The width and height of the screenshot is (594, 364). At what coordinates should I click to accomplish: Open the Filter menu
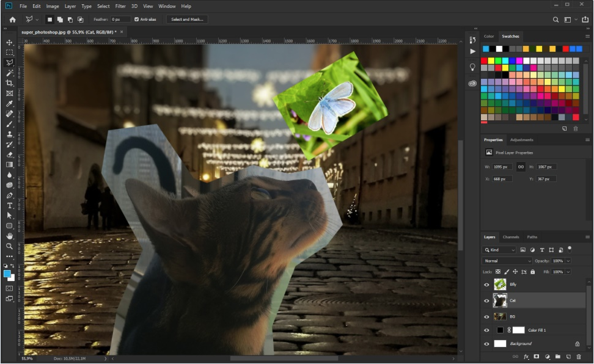pyautogui.click(x=120, y=6)
